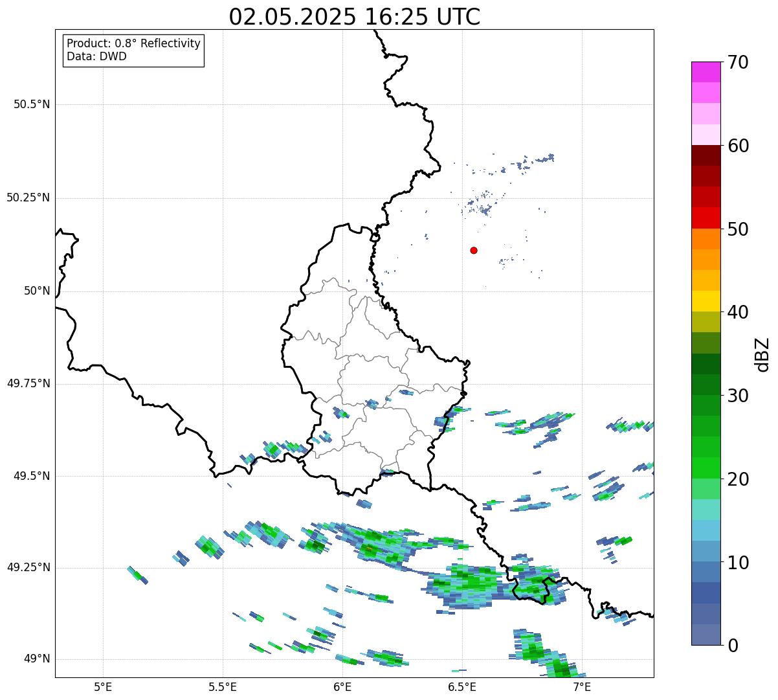Image resolution: width=778 pixels, height=700 pixels.
Task: Select the title '02.05.2025 16:25 UTC'
Action: click(355, 17)
